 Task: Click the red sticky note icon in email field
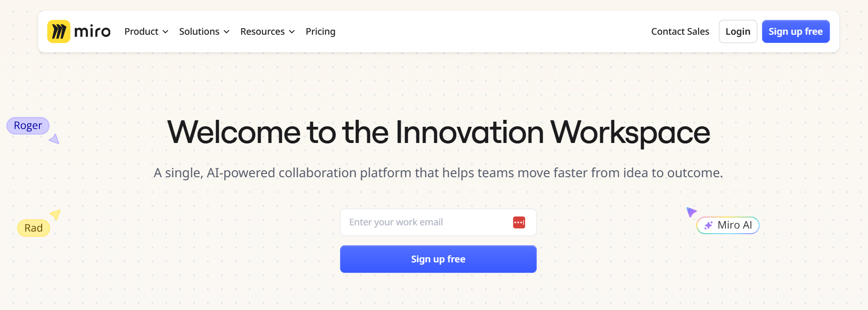tap(519, 222)
